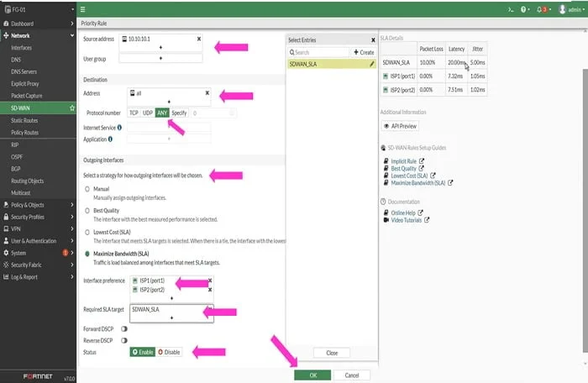Toggle the hamburger menu icon
The image size is (588, 383).
point(83,10)
